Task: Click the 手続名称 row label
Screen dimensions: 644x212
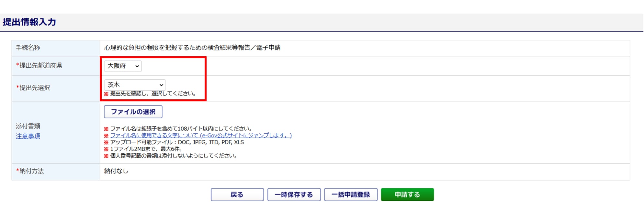Action: pos(28,48)
